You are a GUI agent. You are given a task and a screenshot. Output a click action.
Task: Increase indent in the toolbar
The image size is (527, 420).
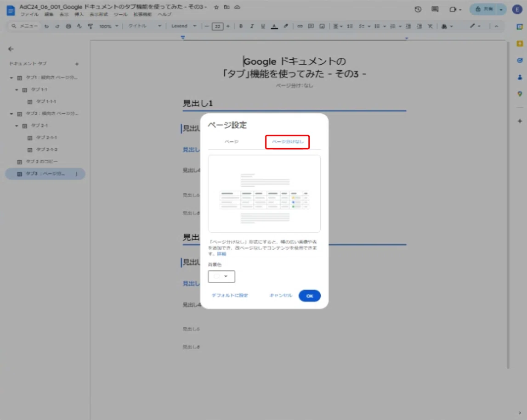[x=419, y=26]
